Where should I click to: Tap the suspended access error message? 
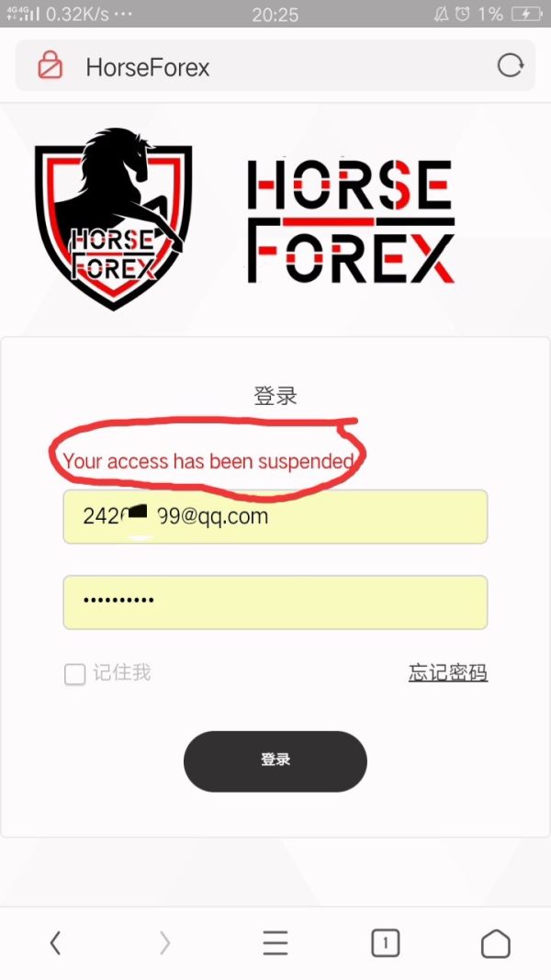click(x=208, y=461)
